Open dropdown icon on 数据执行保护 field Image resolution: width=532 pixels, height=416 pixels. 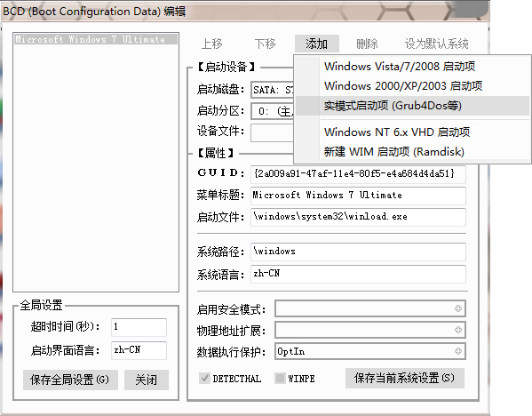pos(458,351)
